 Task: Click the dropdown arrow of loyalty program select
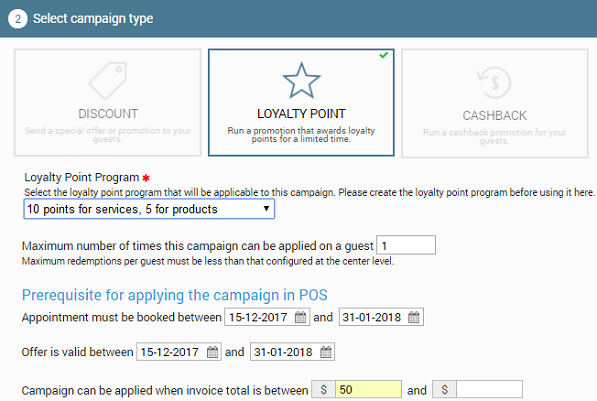(267, 209)
